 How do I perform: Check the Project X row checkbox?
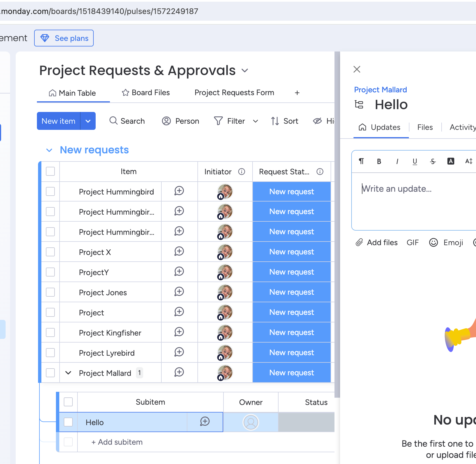coord(50,252)
